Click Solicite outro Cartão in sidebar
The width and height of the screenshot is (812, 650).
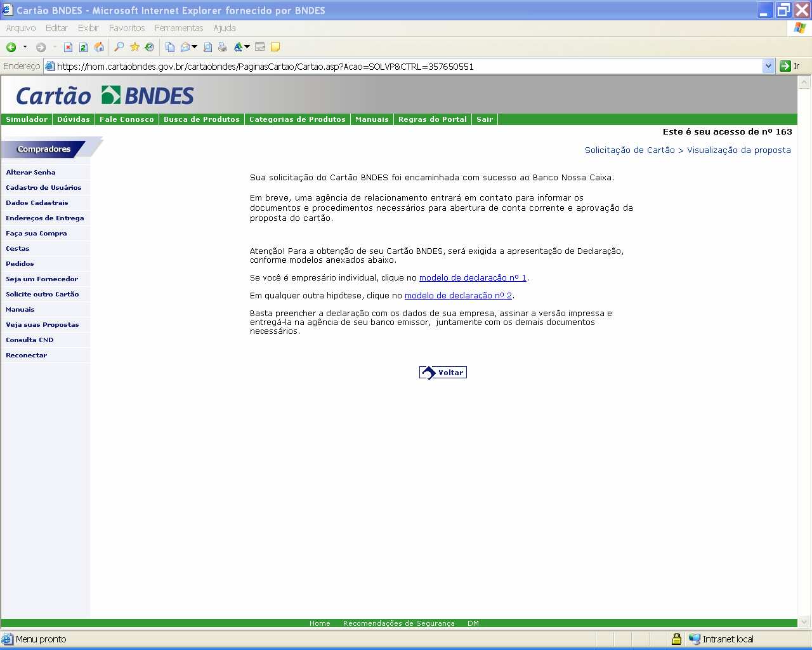[x=43, y=295]
